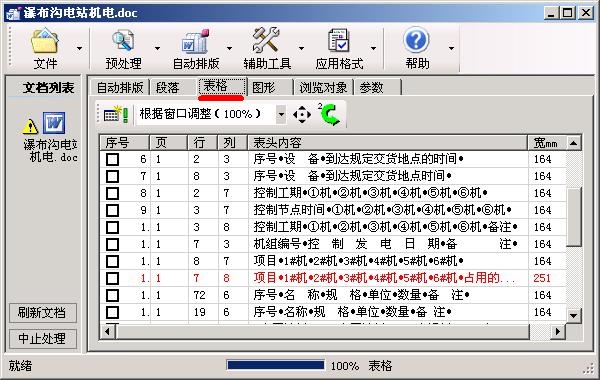
Task: Click the four-way move arrows icon
Action: point(302,114)
